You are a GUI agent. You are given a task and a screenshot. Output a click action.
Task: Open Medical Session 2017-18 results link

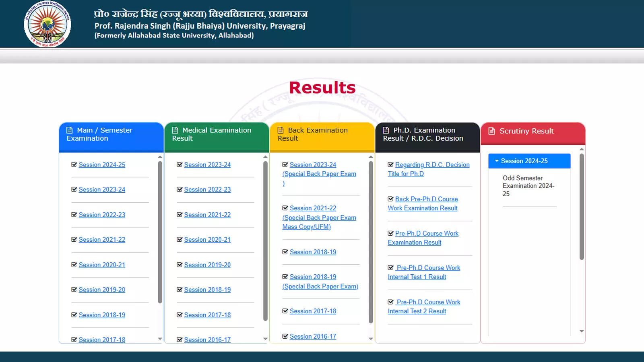tap(207, 315)
